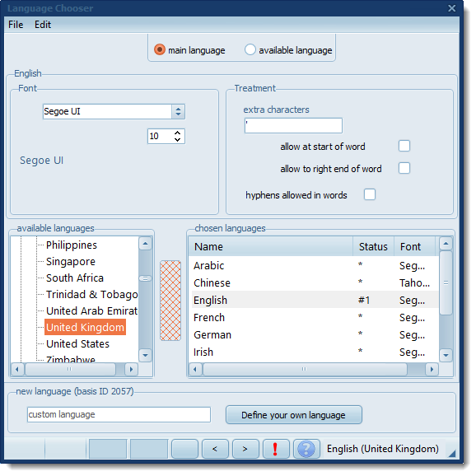Image resolution: width=476 pixels, height=476 pixels.
Task: Select Trinidad & Tobago tree item
Action: [x=91, y=295]
